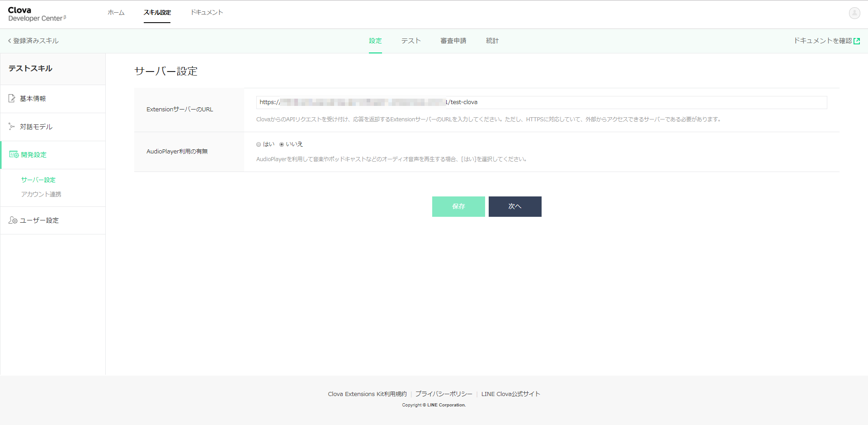
Task: Open the スキル設定 top menu
Action: pyautogui.click(x=157, y=13)
